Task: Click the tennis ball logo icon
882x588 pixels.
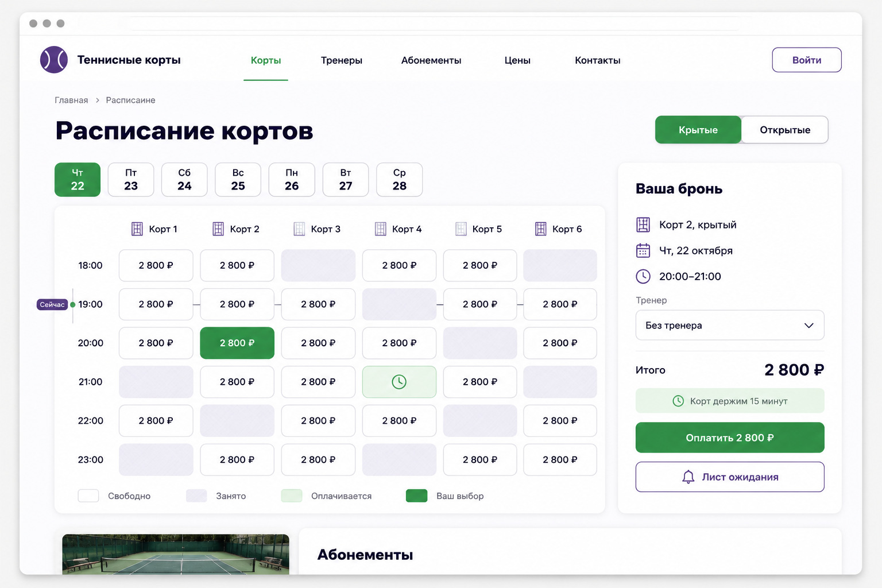Action: [54, 60]
